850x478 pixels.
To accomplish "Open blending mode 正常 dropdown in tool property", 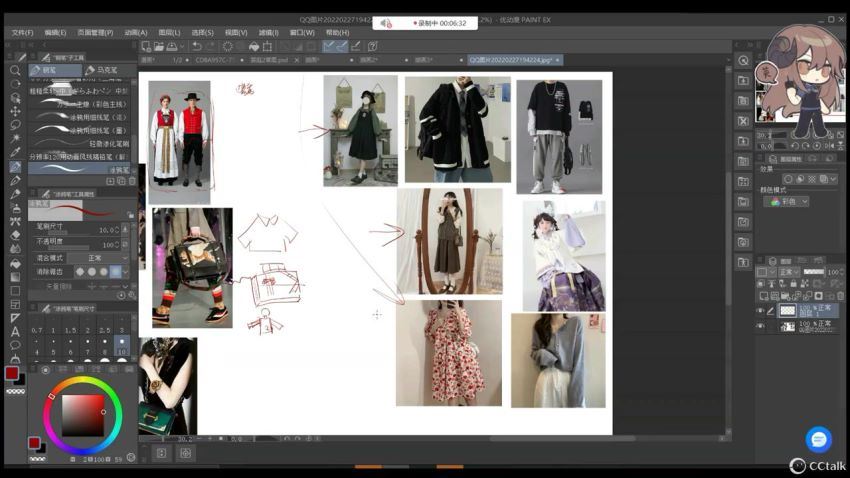I will [x=98, y=258].
